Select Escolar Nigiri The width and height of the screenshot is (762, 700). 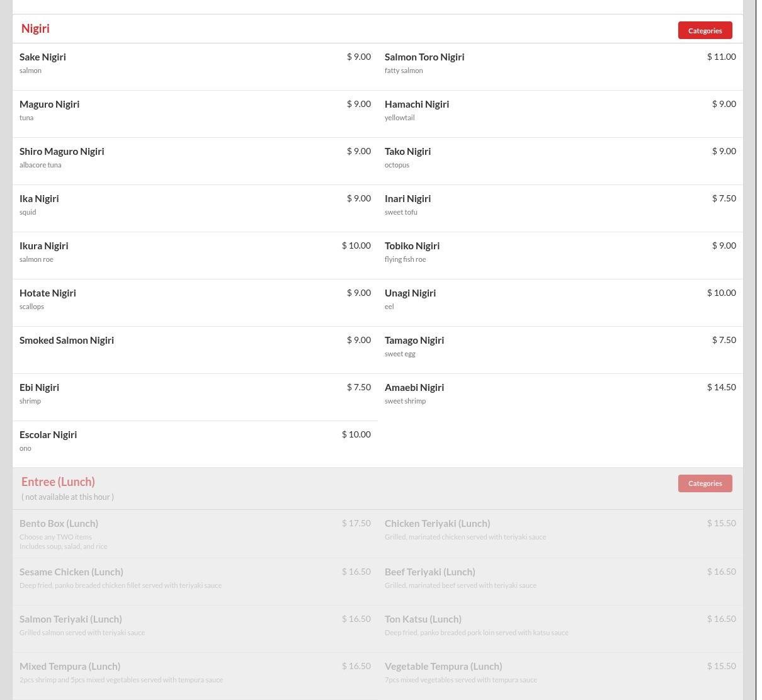tap(195, 444)
